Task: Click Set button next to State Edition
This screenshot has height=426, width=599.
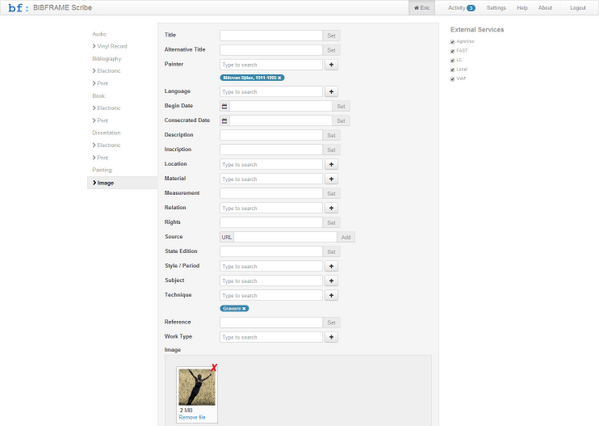Action: (331, 252)
